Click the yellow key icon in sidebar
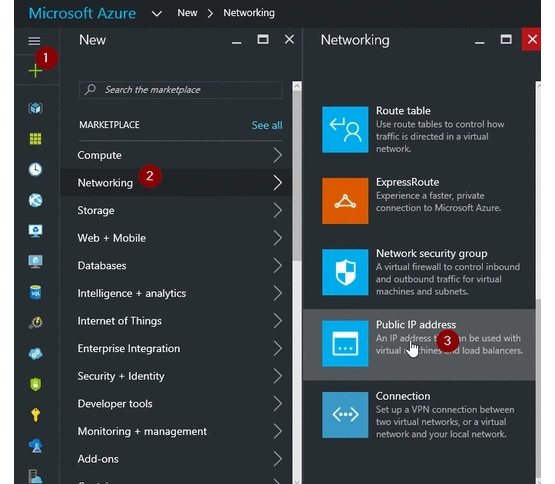 tap(35, 415)
